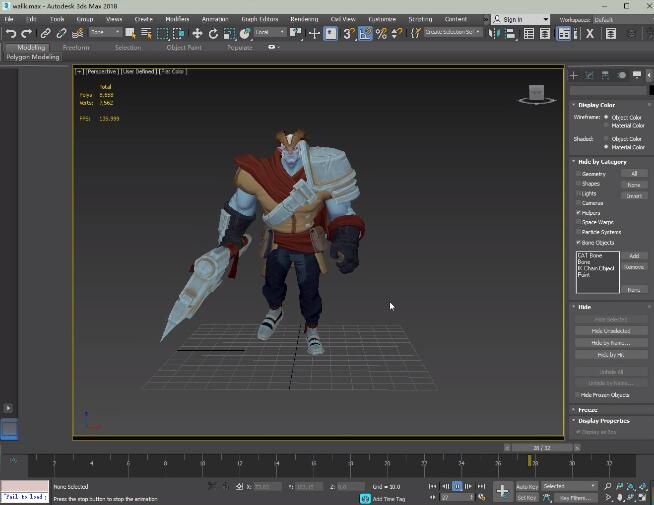Uncheck the Helpers hide category box
Image resolution: width=654 pixels, height=505 pixels.
pos(579,213)
